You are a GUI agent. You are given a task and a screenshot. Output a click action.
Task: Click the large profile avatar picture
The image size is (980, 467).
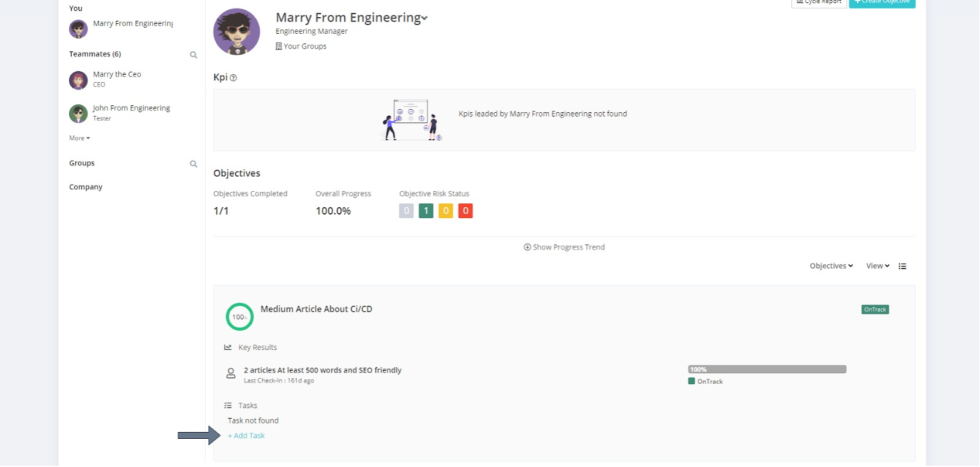(x=236, y=32)
